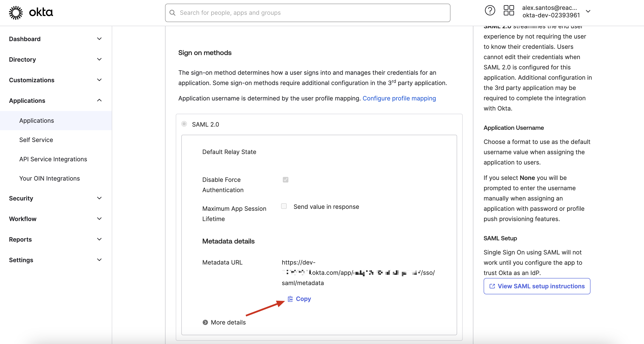Focus the people, apps and groups search field
The height and width of the screenshot is (344, 644).
click(x=307, y=13)
